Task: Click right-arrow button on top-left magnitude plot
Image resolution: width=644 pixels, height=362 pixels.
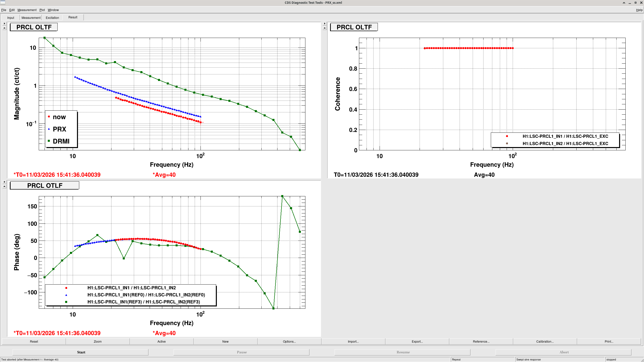Action: coord(4,23)
